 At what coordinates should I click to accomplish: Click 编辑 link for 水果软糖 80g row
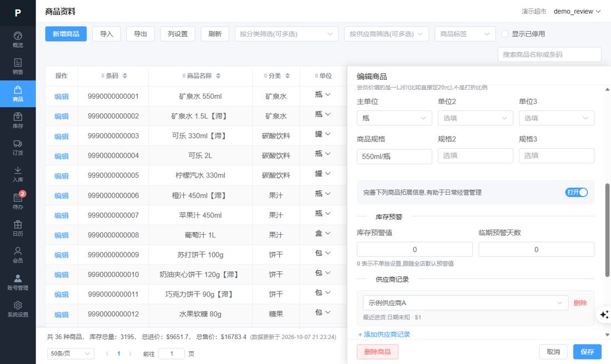pyautogui.click(x=62, y=315)
